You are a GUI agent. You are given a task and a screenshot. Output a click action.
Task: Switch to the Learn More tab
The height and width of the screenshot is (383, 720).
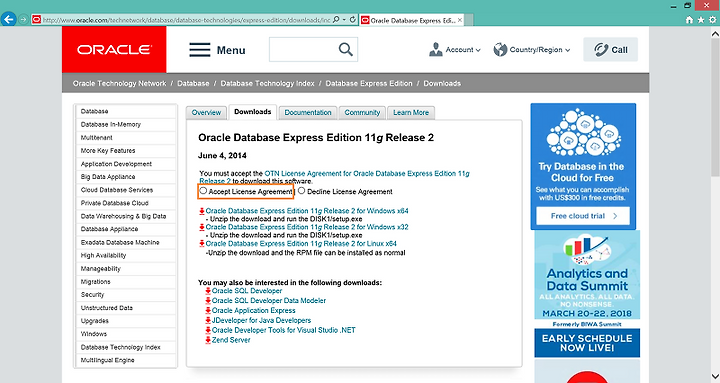[x=411, y=113]
